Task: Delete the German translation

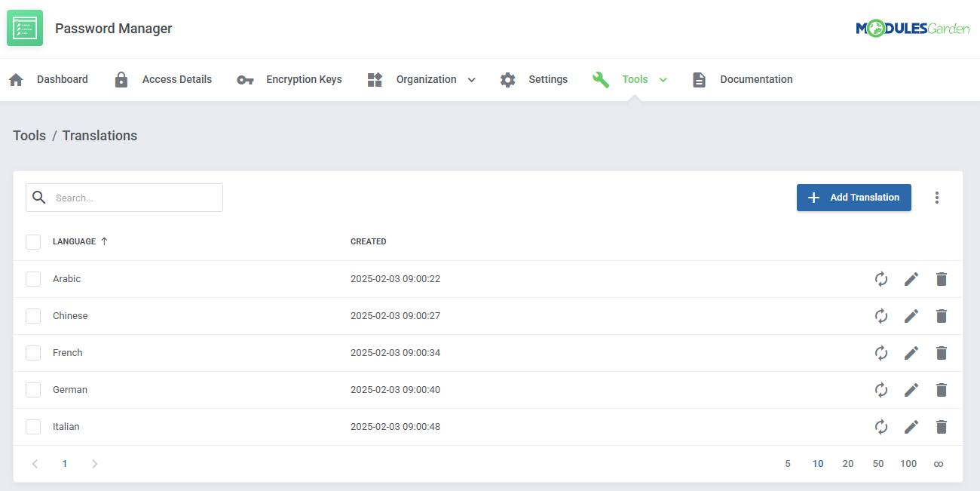Action: click(x=941, y=390)
